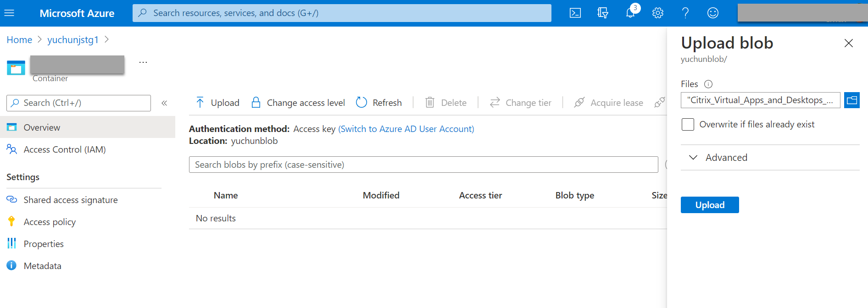Open the portal settings gear
The height and width of the screenshot is (308, 868).
coord(657,13)
